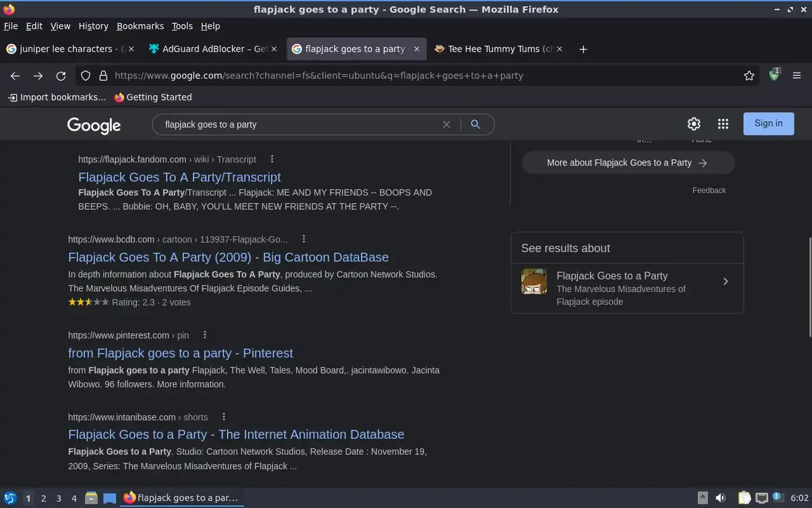Open Google quick settings gear
Image resolution: width=812 pixels, height=508 pixels.
(694, 124)
